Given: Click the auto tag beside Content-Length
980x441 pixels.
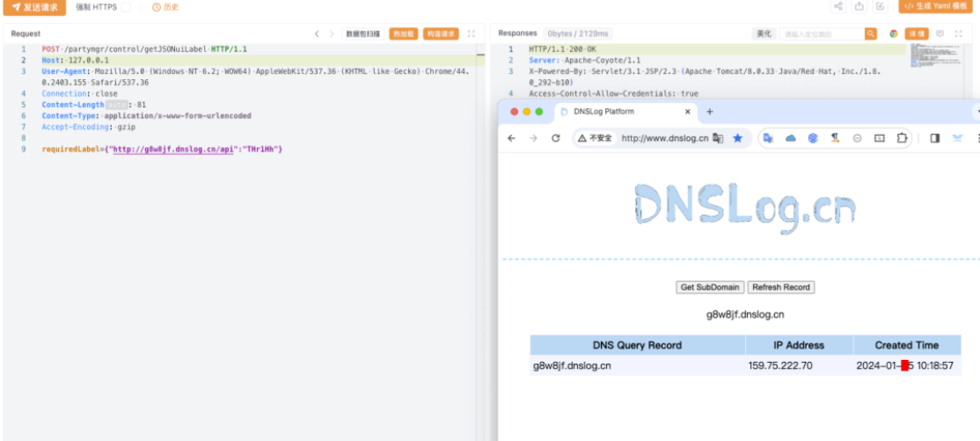Looking at the screenshot, I should click(115, 105).
